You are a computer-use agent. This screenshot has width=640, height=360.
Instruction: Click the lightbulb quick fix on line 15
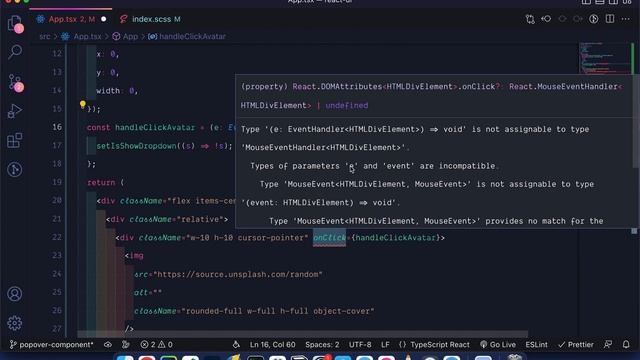point(83,105)
